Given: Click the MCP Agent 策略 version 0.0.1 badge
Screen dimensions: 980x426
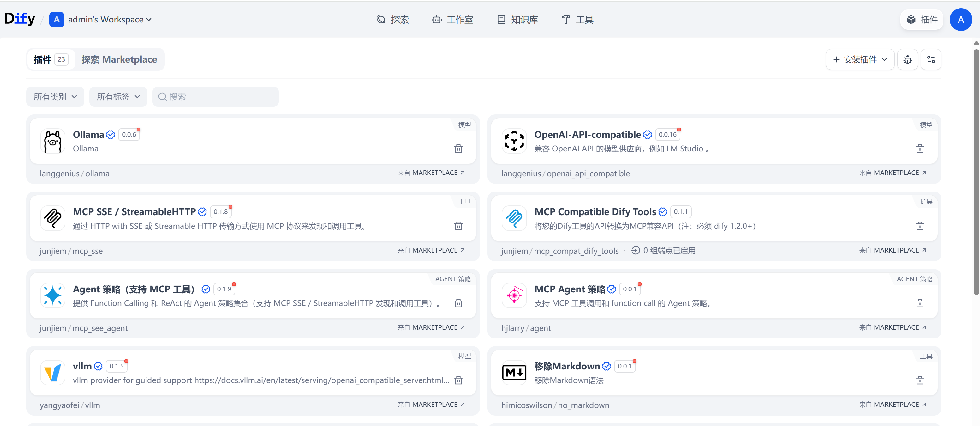Looking at the screenshot, I should point(630,289).
